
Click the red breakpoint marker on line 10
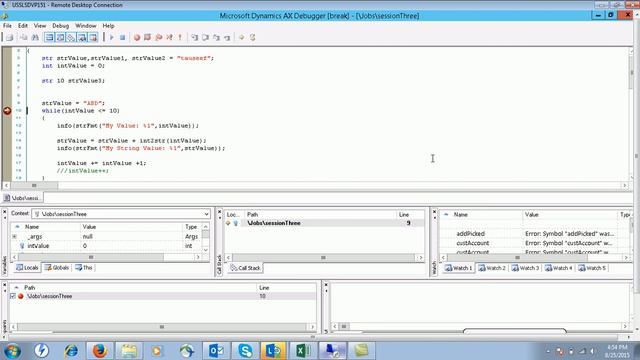click(x=7, y=111)
